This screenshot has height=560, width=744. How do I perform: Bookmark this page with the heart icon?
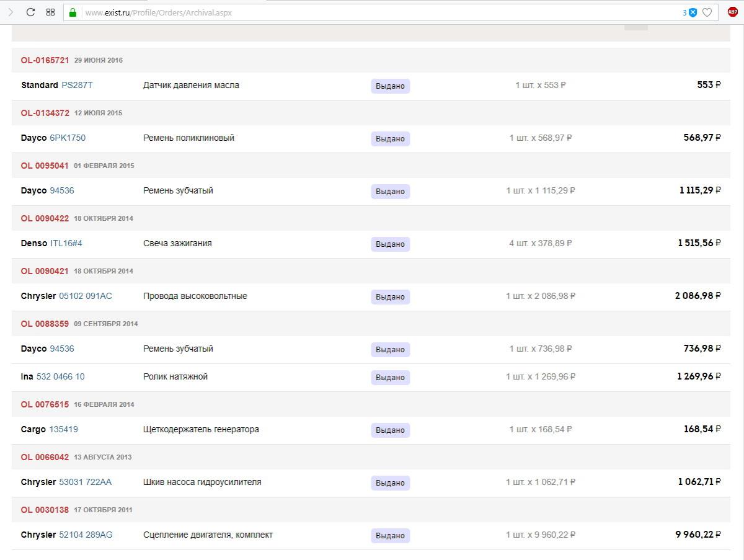point(707,12)
